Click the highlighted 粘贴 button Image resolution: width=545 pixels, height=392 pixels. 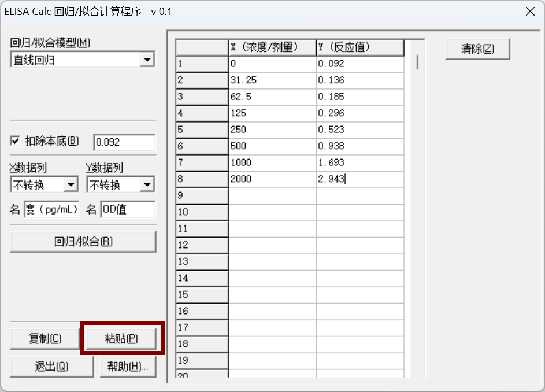pyautogui.click(x=123, y=338)
